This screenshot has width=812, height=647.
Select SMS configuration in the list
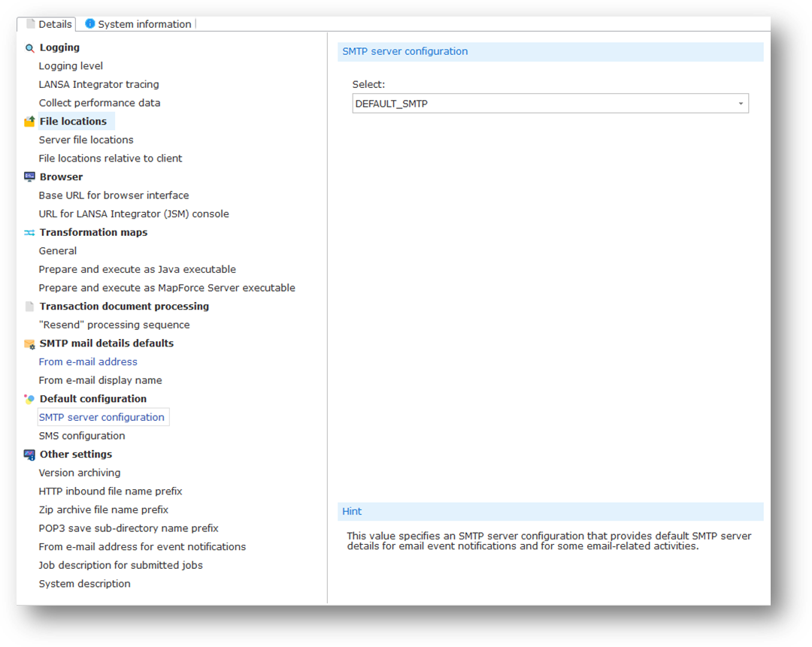click(x=82, y=436)
